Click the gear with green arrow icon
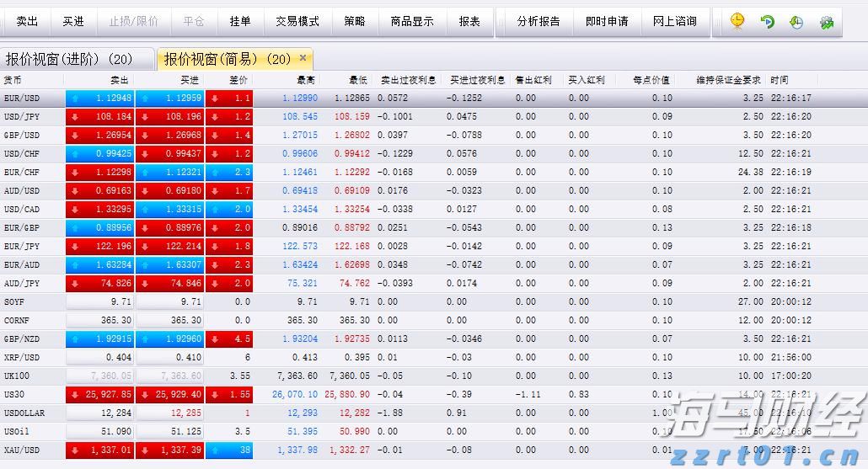This screenshot has width=868, height=469. [826, 22]
